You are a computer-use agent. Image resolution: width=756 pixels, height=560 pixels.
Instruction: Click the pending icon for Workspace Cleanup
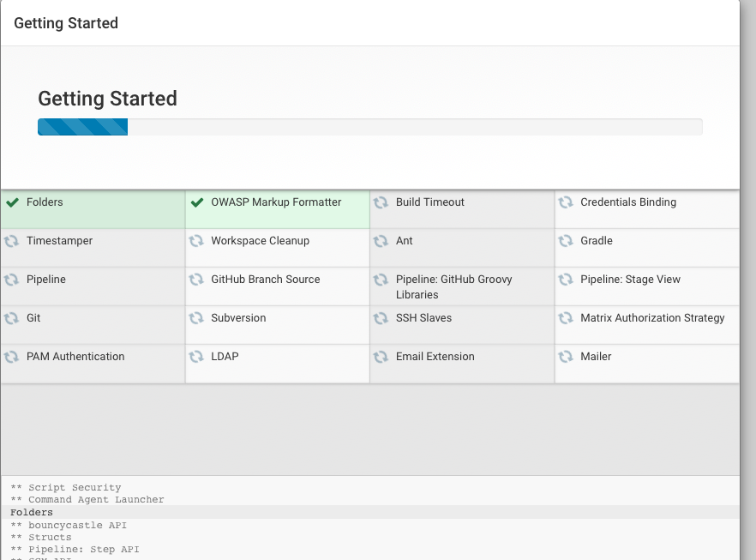click(196, 241)
